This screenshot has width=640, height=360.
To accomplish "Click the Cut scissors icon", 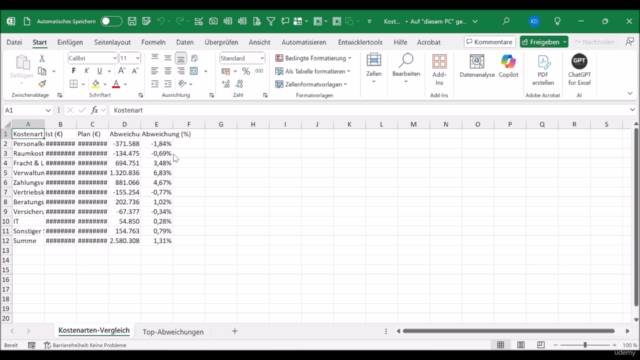I will (42, 58).
